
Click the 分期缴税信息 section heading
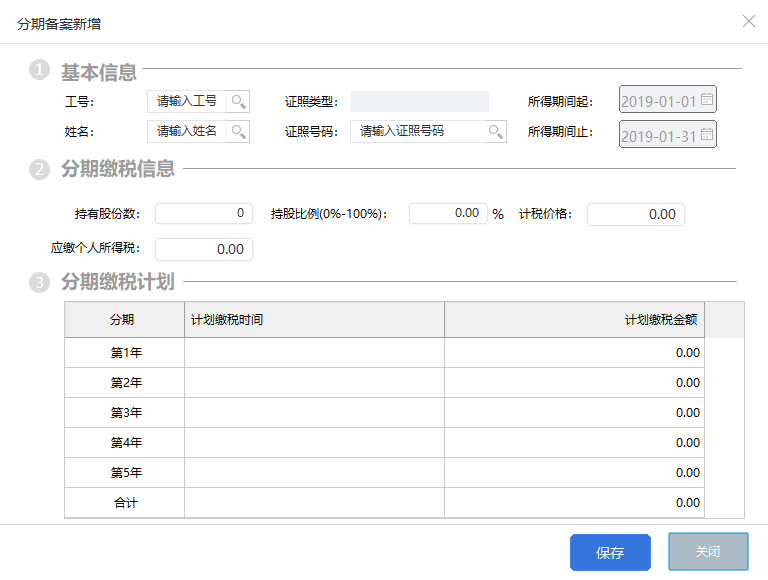pyautogui.click(x=118, y=169)
